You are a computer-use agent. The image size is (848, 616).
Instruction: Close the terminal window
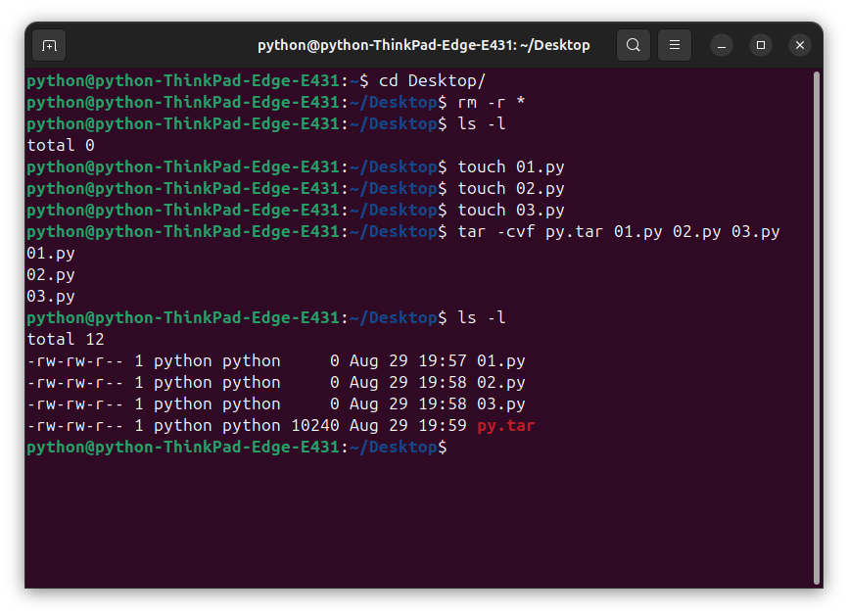800,45
